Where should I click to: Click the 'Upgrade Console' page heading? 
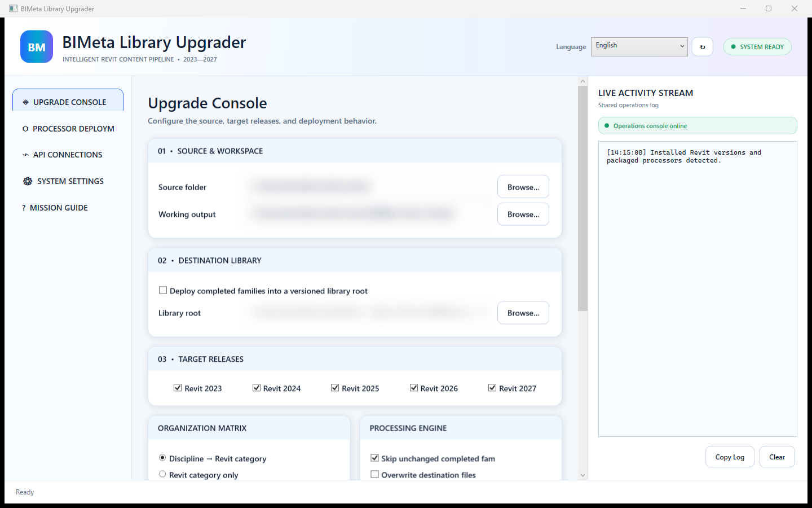point(208,103)
